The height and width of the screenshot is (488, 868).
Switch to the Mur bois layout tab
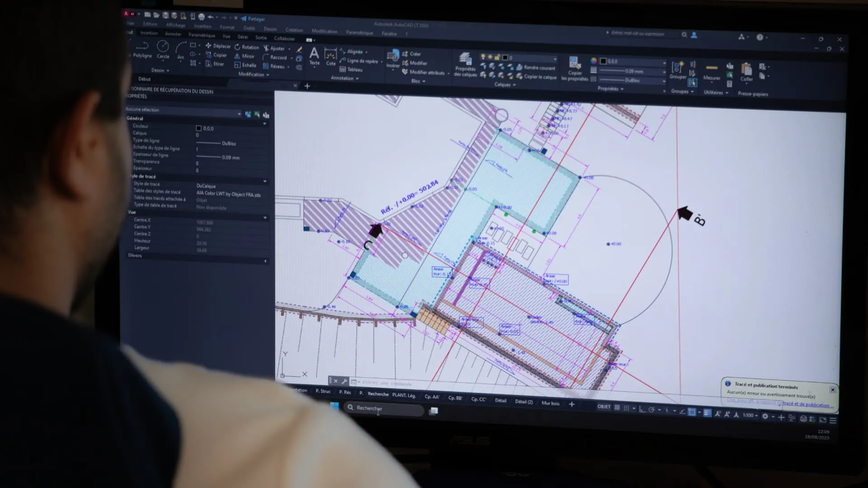click(550, 403)
